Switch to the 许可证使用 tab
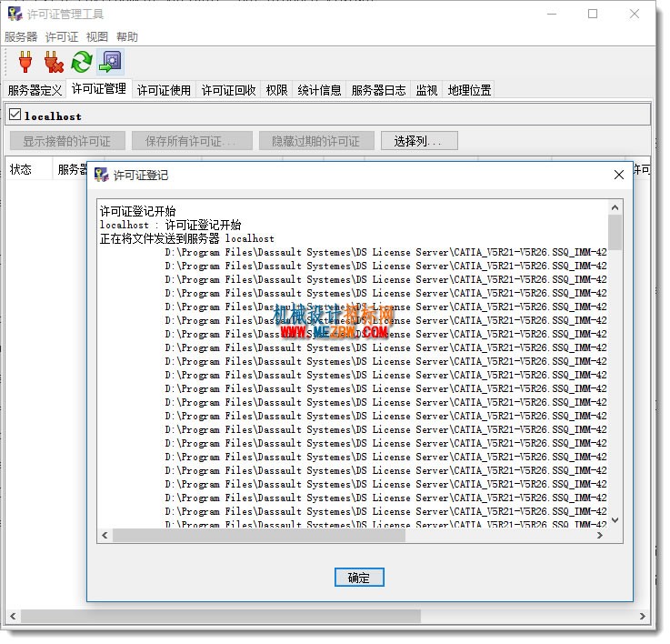 click(164, 91)
